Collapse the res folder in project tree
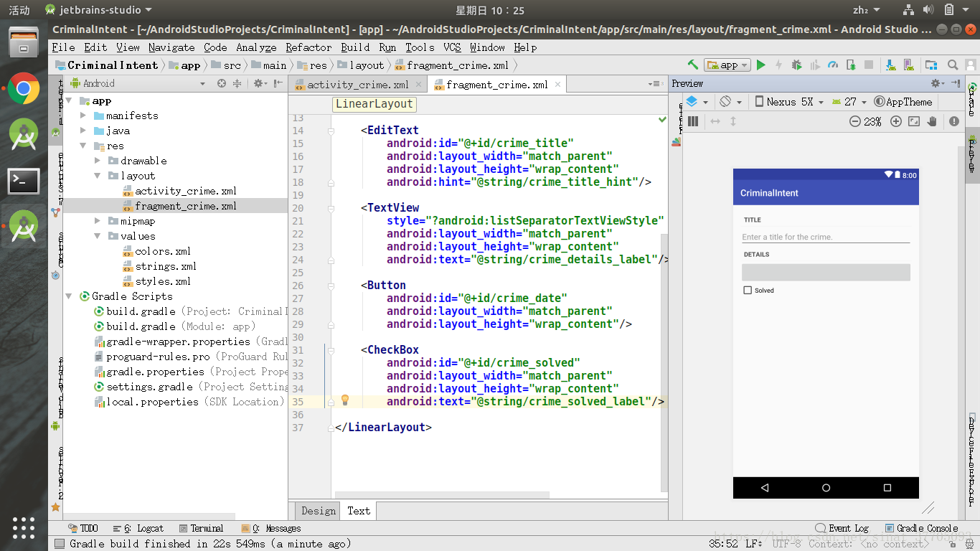Viewport: 980px width, 551px height. 83,146
